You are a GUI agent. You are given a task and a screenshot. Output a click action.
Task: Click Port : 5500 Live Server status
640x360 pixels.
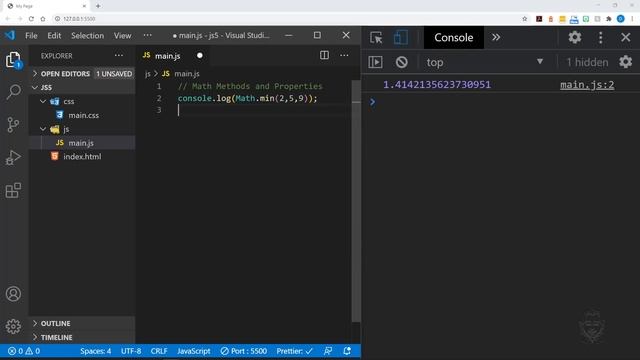pyautogui.click(x=244, y=351)
